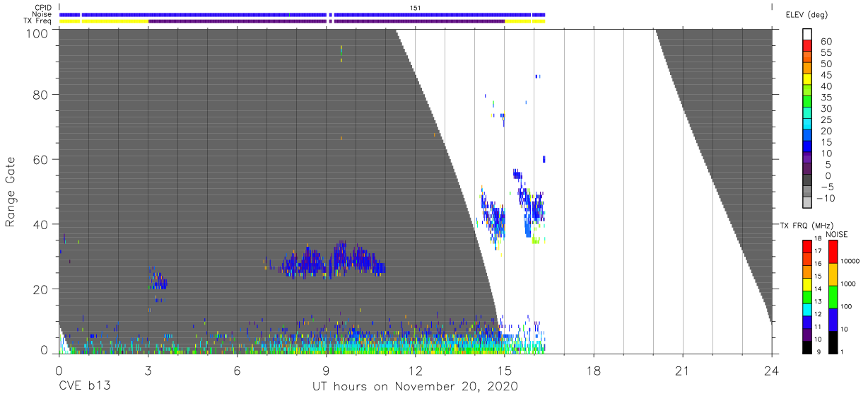
Task: Click the red top segment of the ELEV colorbar
Action: point(807,47)
